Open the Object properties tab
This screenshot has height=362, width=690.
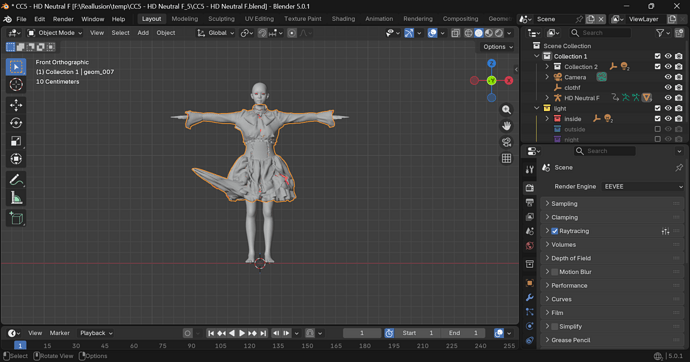[530, 283]
